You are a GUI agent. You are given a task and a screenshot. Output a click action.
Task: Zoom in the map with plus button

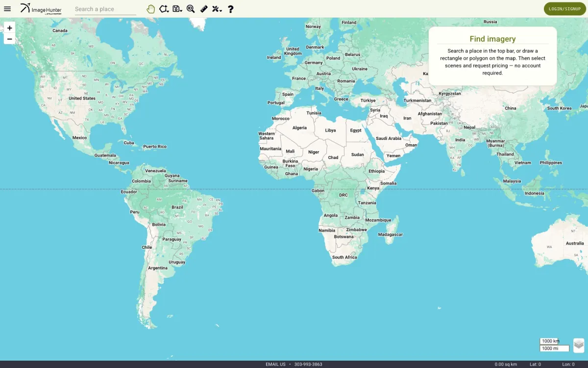pyautogui.click(x=9, y=28)
